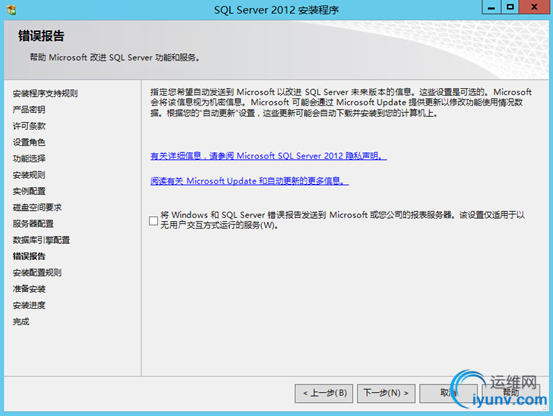Image resolution: width=553 pixels, height=416 pixels.
Task: Go back with the 上一步(B) button
Action: pos(324,393)
